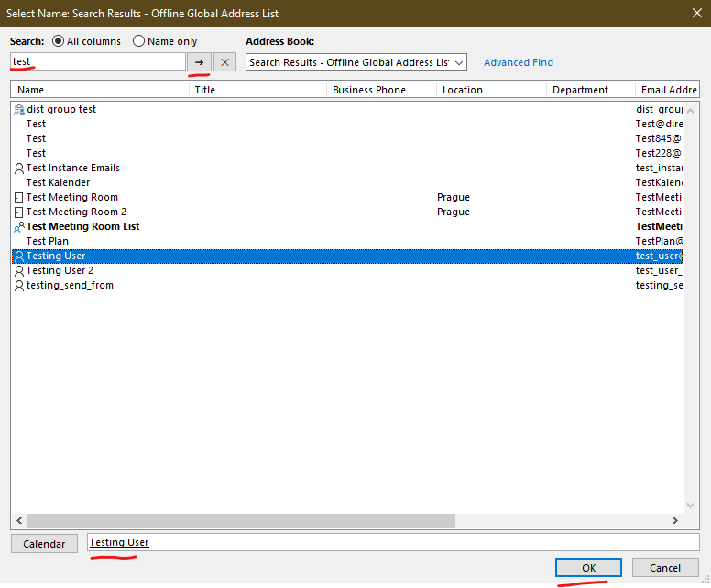Image resolution: width=711 pixels, height=588 pixels.
Task: Clear the search with the X button
Action: point(224,62)
